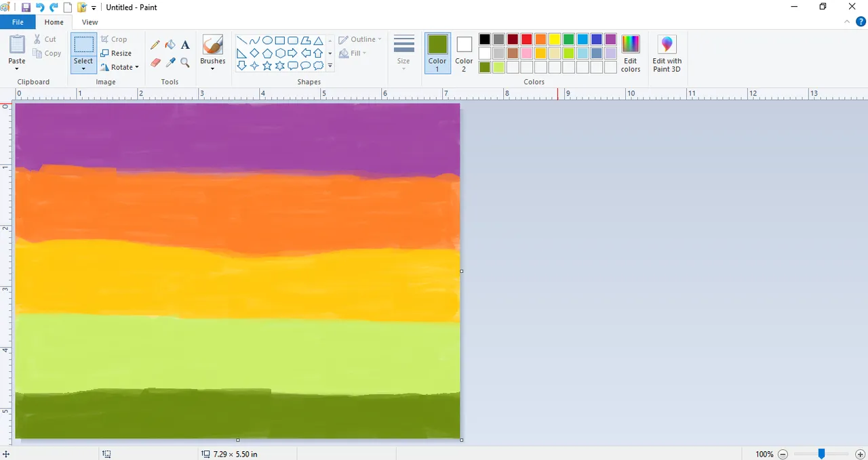Click Edit with Paint 3D button
Viewport: 868px width, 460px height.
pyautogui.click(x=667, y=53)
